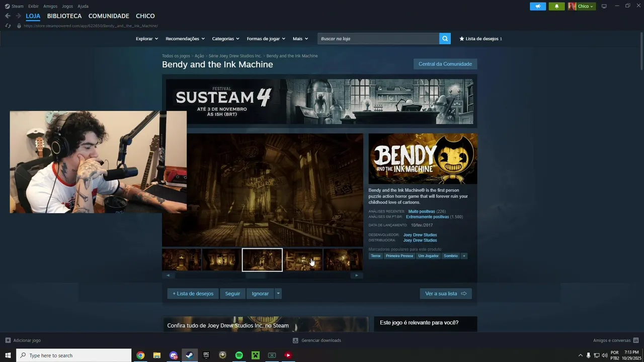Select the first screenshot thumbnail

(182, 260)
